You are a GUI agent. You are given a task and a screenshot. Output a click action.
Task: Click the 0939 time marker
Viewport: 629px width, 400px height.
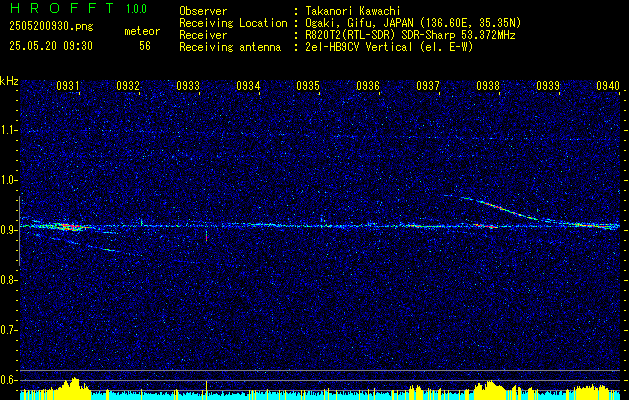click(x=548, y=85)
